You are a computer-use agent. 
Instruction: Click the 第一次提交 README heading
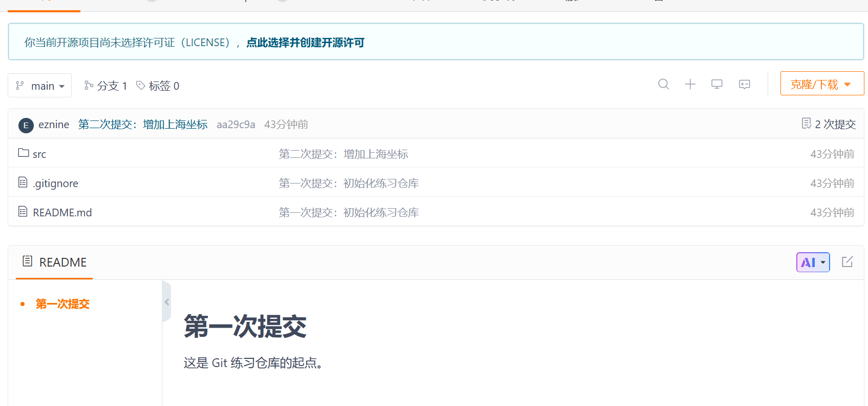click(x=245, y=327)
